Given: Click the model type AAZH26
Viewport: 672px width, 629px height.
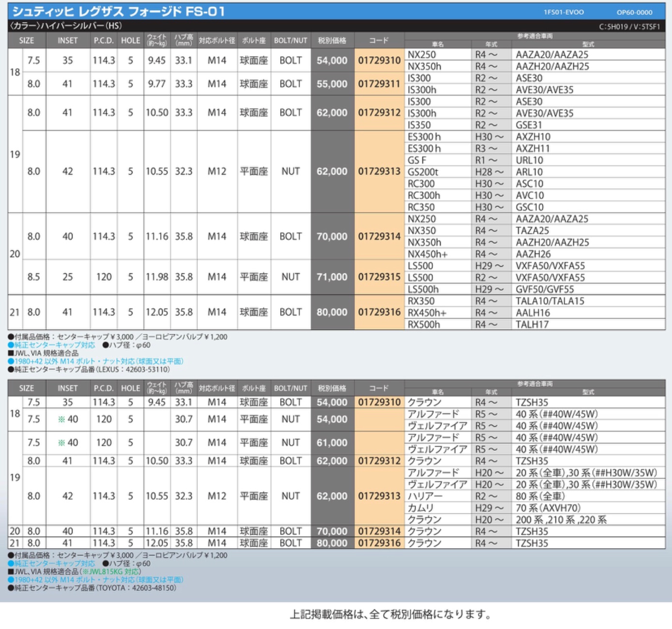Looking at the screenshot, I should pos(533,254).
